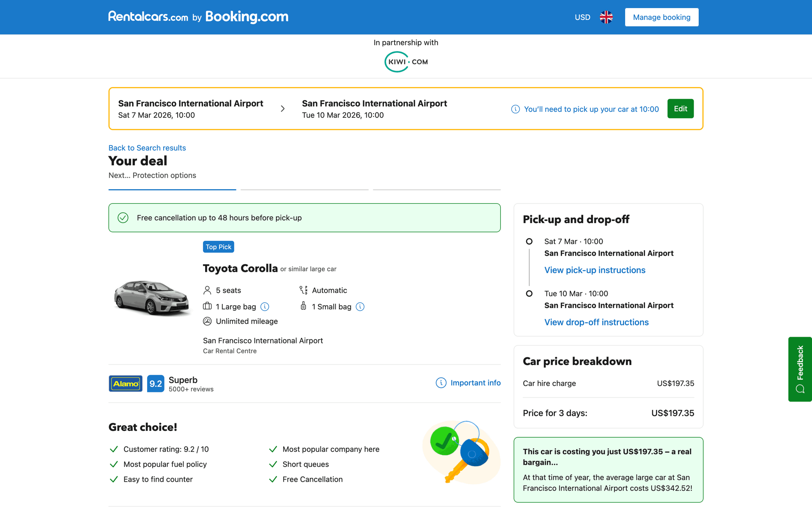Click the 'Sat 7 Mar 2026, 10:00' pick-up date

click(x=156, y=115)
